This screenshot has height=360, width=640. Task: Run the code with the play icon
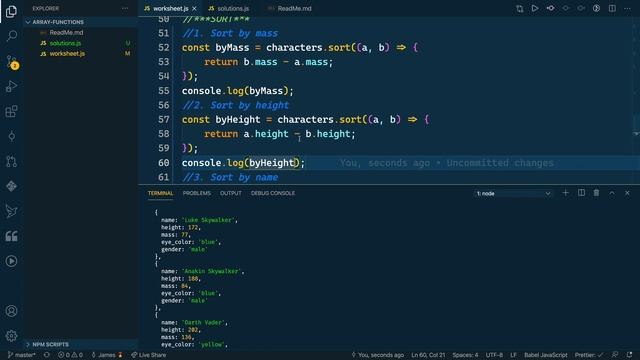(535, 8)
